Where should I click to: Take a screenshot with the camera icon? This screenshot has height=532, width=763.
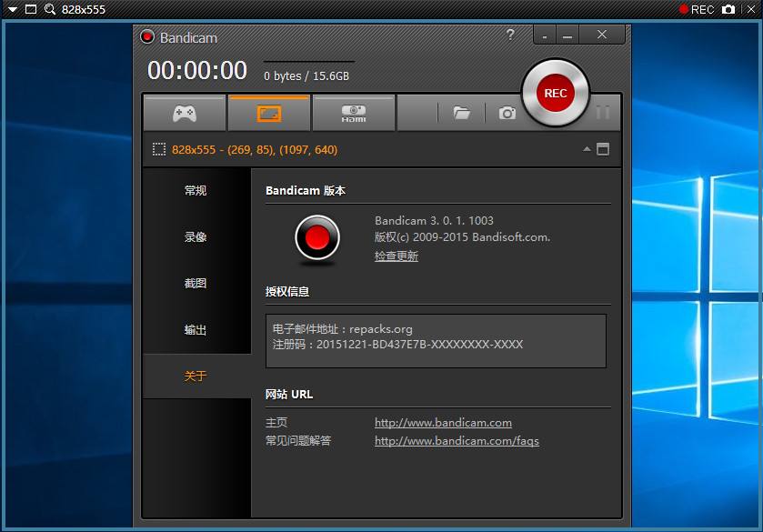tap(508, 112)
